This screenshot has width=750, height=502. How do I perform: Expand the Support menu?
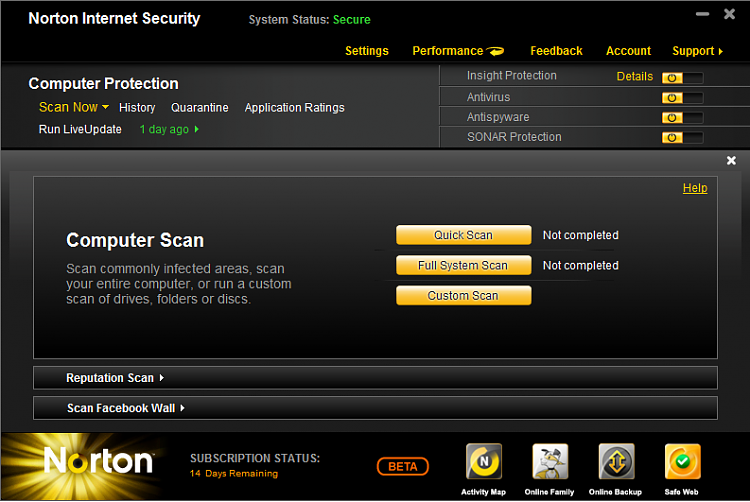click(697, 51)
